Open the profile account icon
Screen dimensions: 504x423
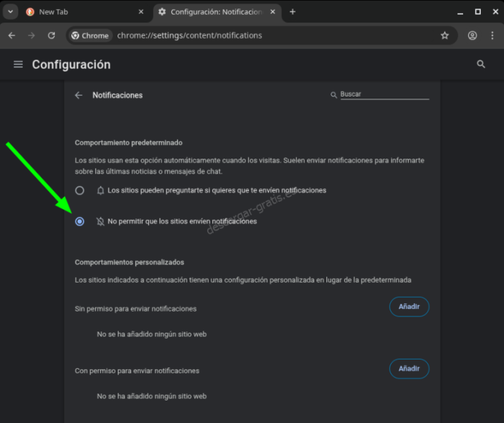point(472,35)
